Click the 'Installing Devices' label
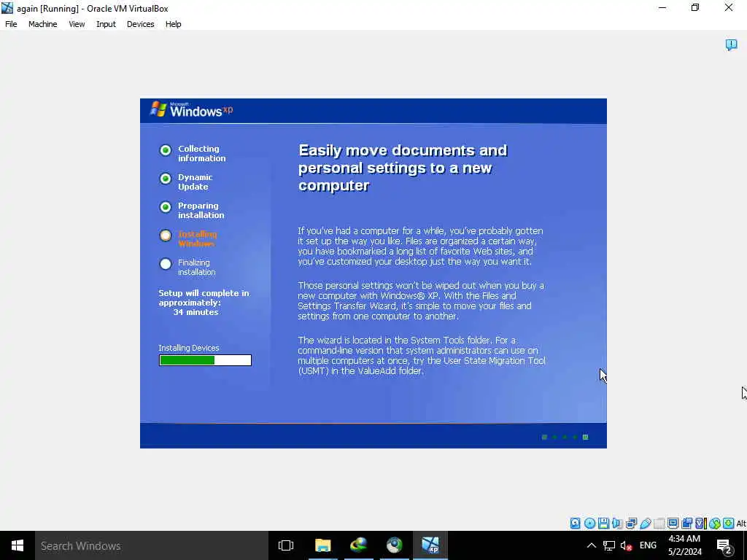The image size is (747, 560). (x=189, y=348)
